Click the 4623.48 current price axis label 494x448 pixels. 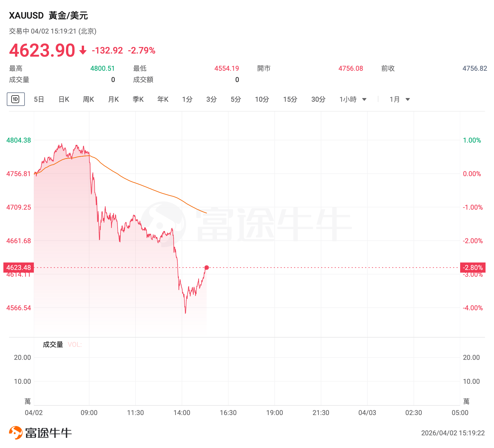[x=19, y=267]
